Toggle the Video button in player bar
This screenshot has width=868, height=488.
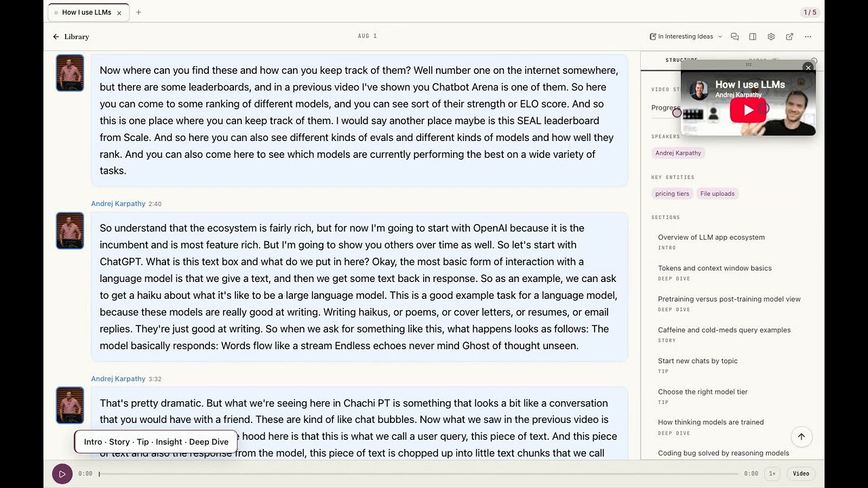[x=801, y=474]
